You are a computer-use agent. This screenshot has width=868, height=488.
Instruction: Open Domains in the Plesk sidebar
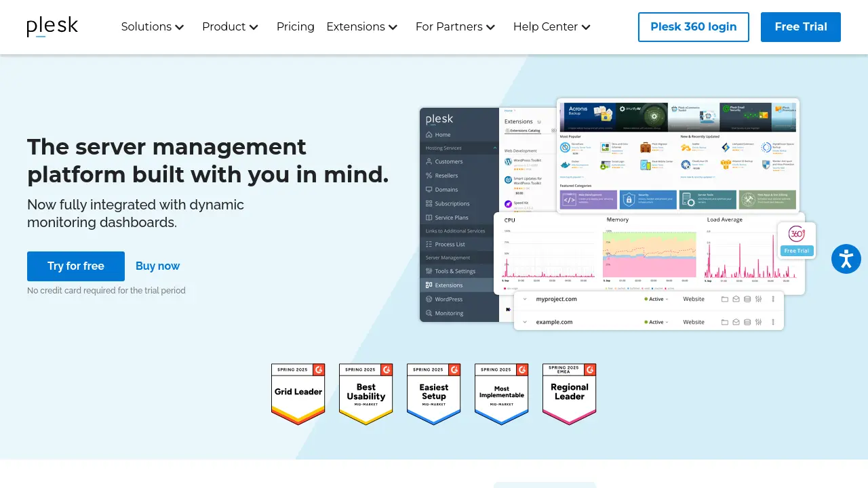(447, 190)
